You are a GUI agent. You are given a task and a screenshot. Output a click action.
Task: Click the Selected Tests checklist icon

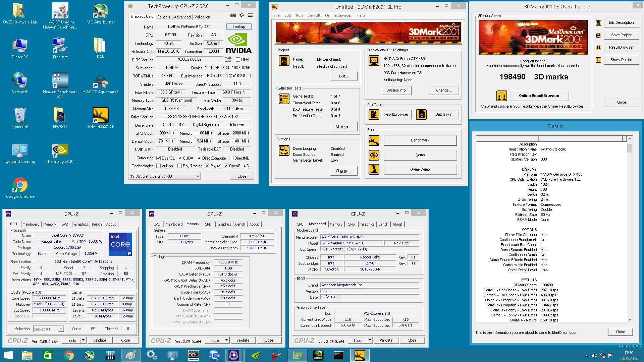pos(284,99)
